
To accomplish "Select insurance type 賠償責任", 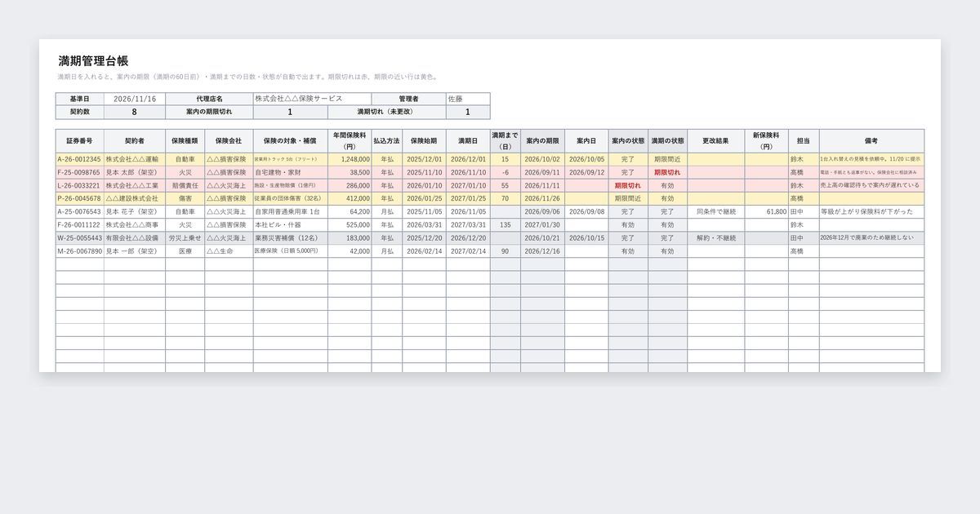I will point(185,186).
